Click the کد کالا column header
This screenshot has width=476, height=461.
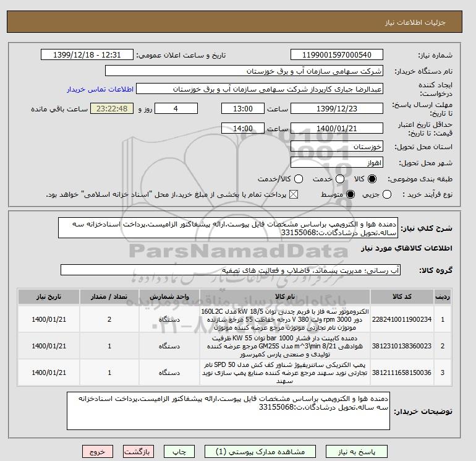(x=402, y=296)
